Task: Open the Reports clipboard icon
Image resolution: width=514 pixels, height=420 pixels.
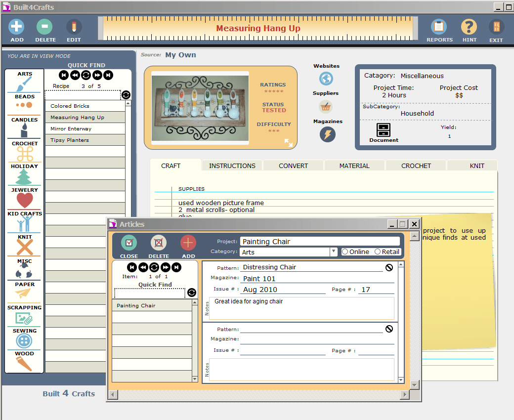Action: [439, 27]
